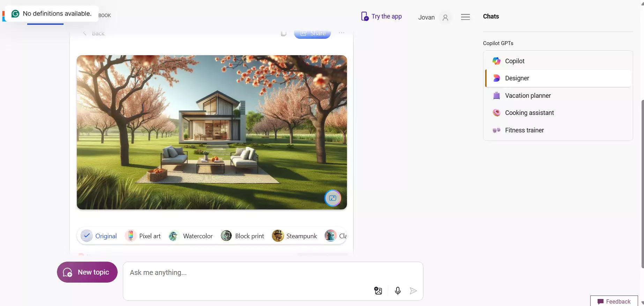
Task: Focus the Ask me anything input box
Action: tap(273, 272)
